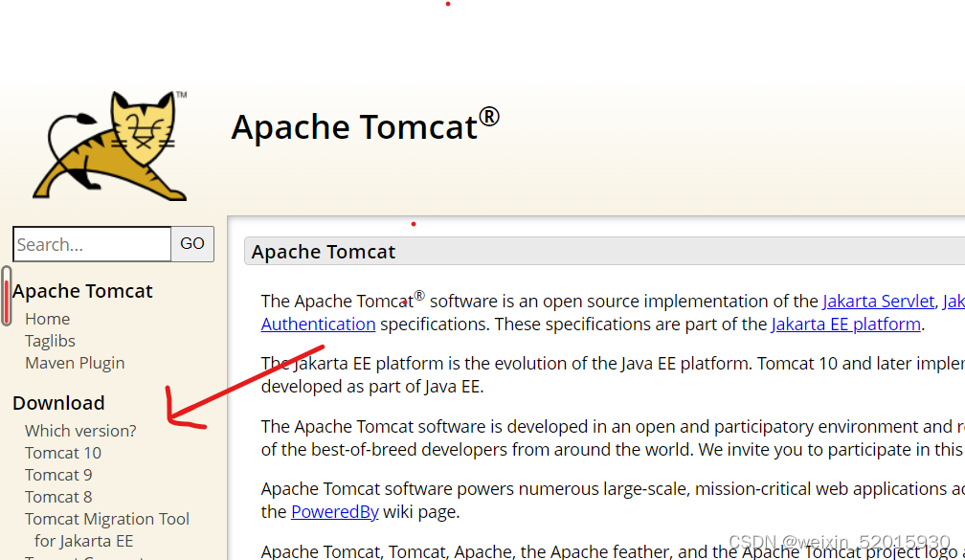
Task: Open the Maven Plugin page
Action: tap(75, 362)
